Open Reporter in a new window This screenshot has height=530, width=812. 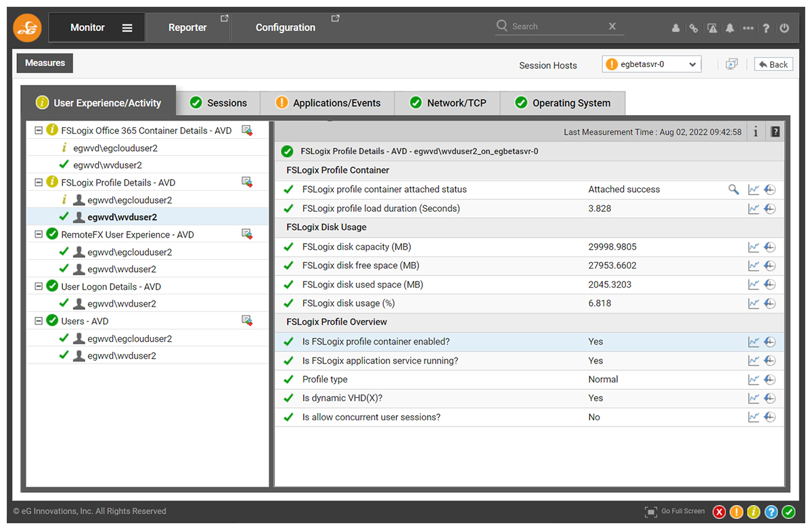(225, 18)
